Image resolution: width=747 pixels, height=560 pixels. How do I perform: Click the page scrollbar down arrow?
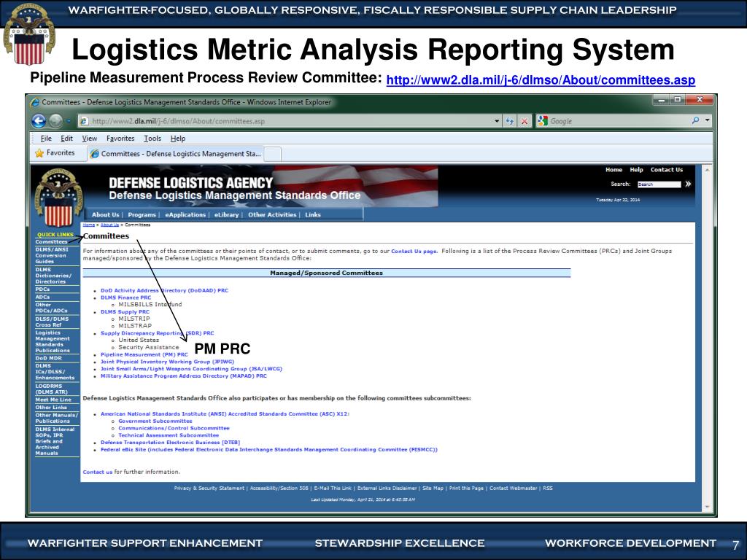(707, 507)
